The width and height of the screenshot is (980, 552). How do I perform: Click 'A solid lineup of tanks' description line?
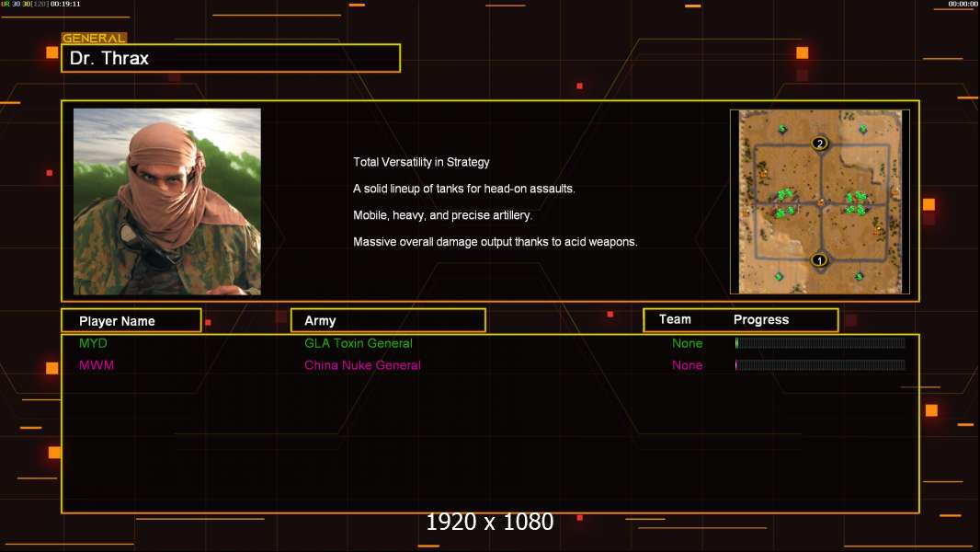pos(463,189)
